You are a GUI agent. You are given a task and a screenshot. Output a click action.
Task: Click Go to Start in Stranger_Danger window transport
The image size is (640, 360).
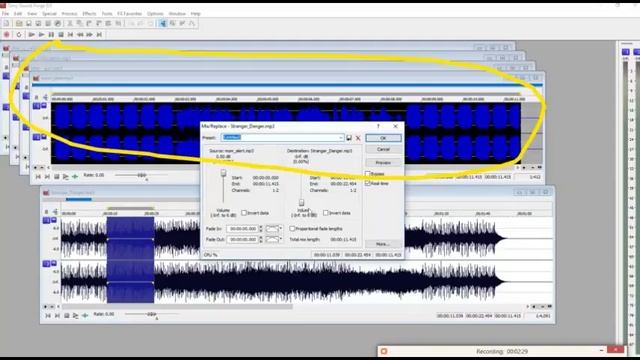pos(48,315)
